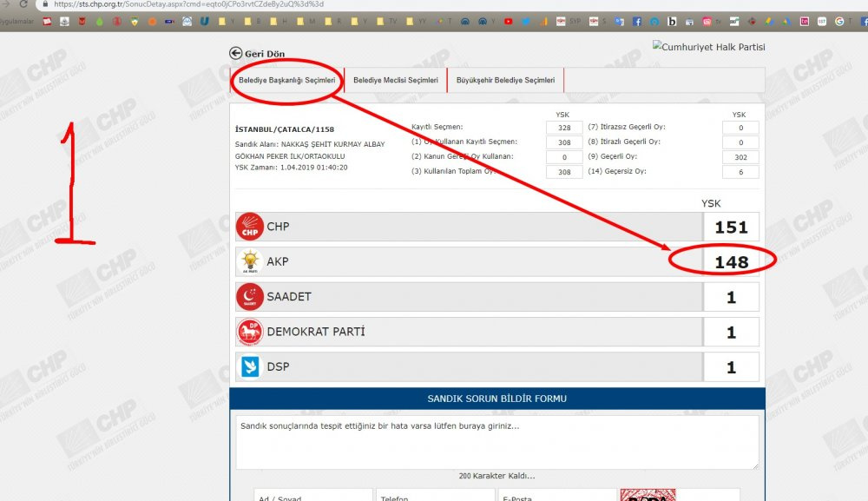The height and width of the screenshot is (501, 868).
Task: Click the AKP vote count 148
Action: point(731,262)
